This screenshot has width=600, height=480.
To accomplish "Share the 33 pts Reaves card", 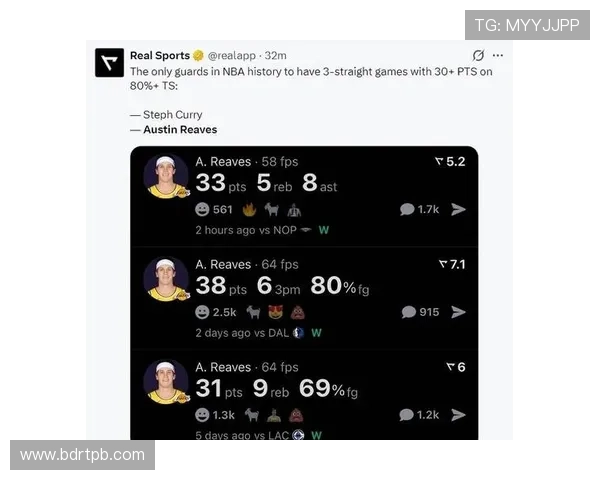I will pyautogui.click(x=458, y=209).
